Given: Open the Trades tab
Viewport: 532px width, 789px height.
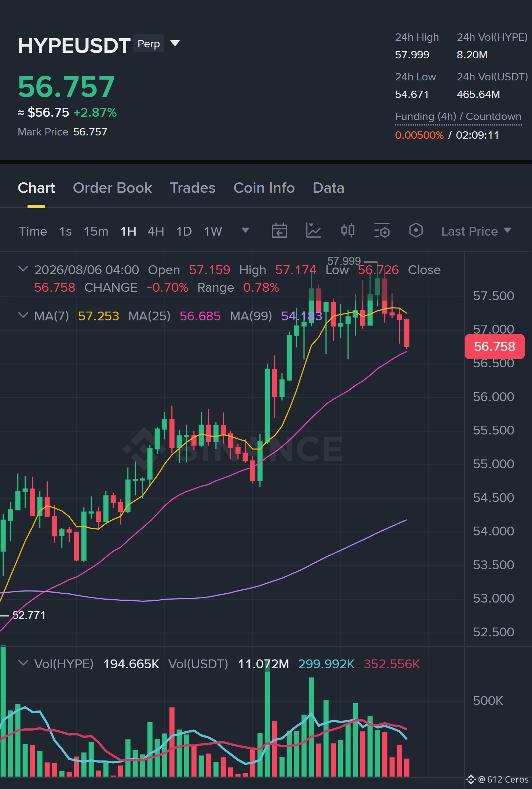Looking at the screenshot, I should tap(193, 188).
